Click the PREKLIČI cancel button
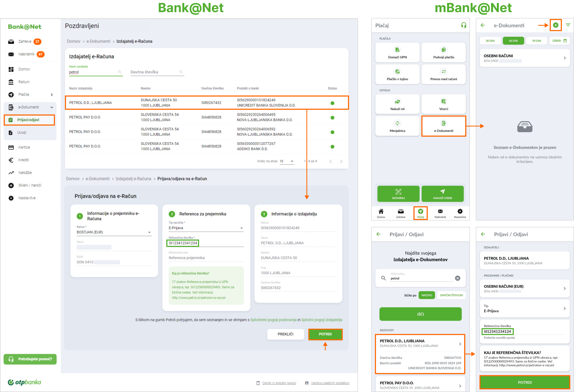 [285, 334]
